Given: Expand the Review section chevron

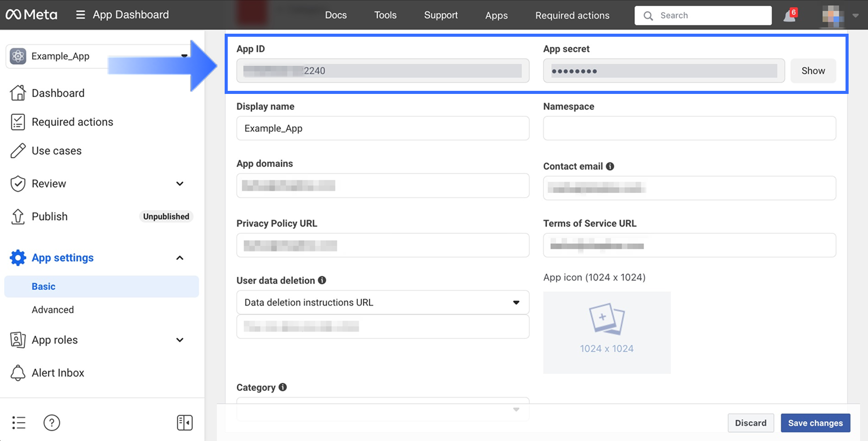Looking at the screenshot, I should (x=180, y=184).
